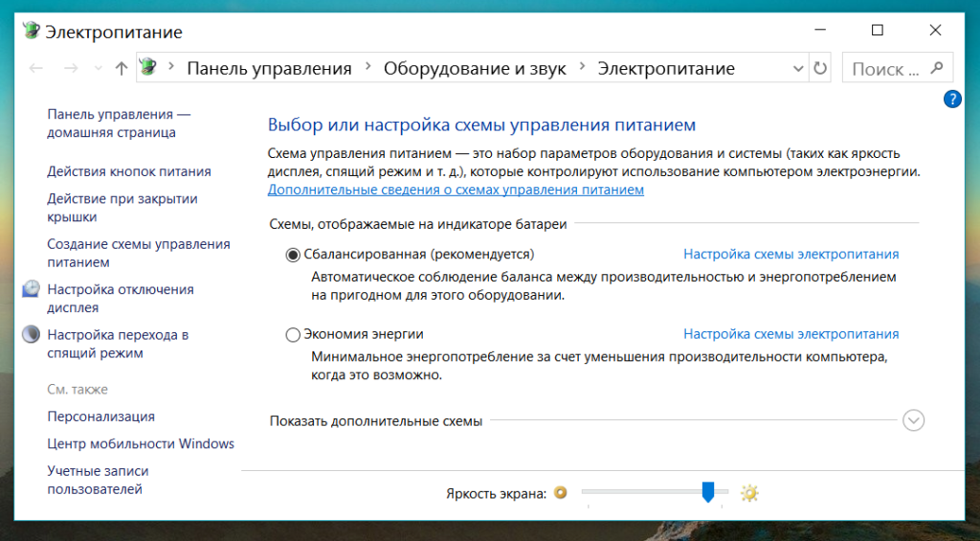The height and width of the screenshot is (541, 980).
Task: Expand Показать дополнительные схемы chevron
Action: point(913,420)
